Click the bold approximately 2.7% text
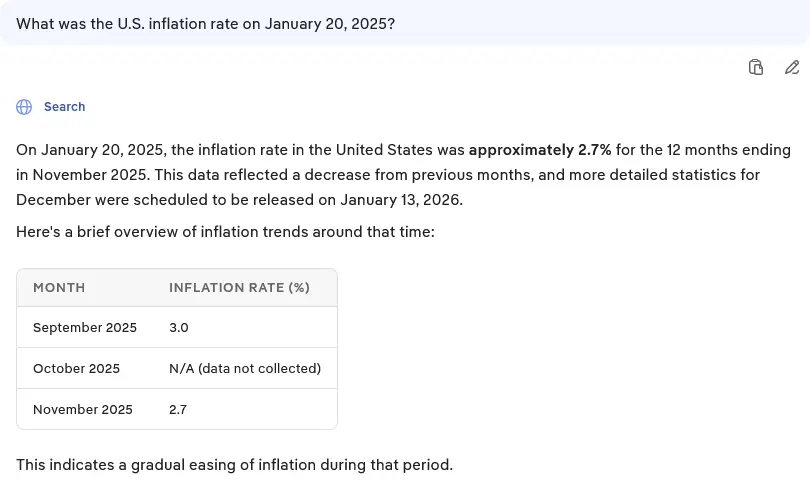Viewport: 810px width, 485px height. (x=539, y=150)
